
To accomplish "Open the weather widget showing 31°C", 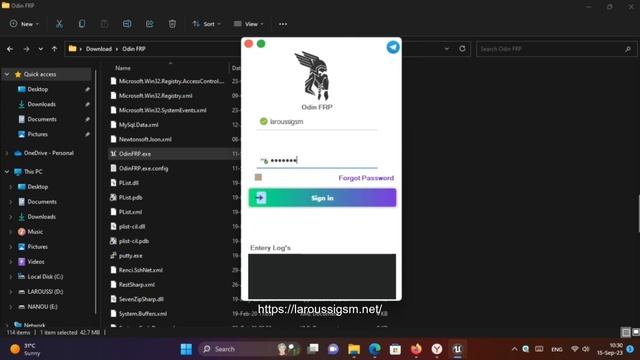I will 25,349.
